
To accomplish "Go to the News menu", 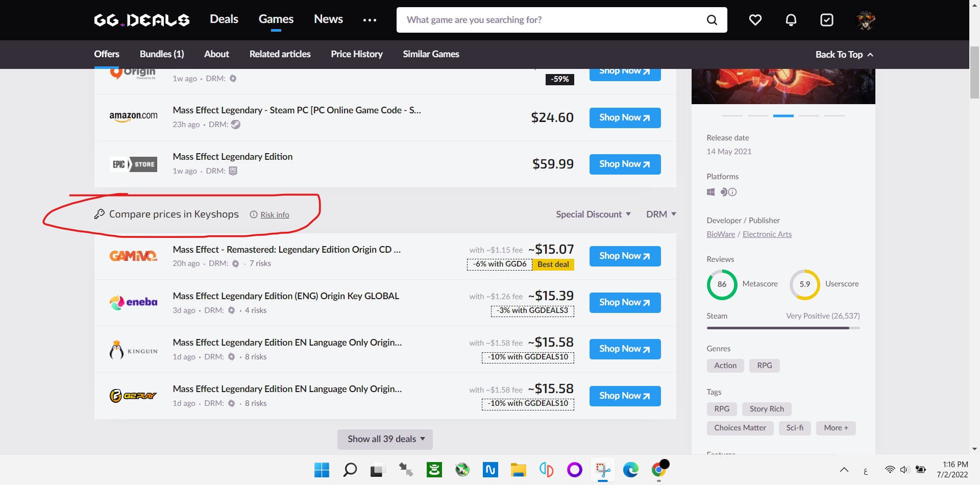I will pyautogui.click(x=328, y=19).
